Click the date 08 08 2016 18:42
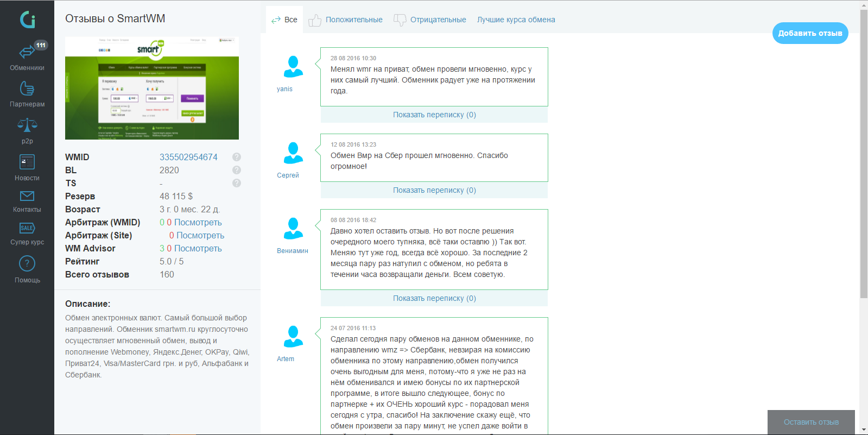 [x=353, y=220]
